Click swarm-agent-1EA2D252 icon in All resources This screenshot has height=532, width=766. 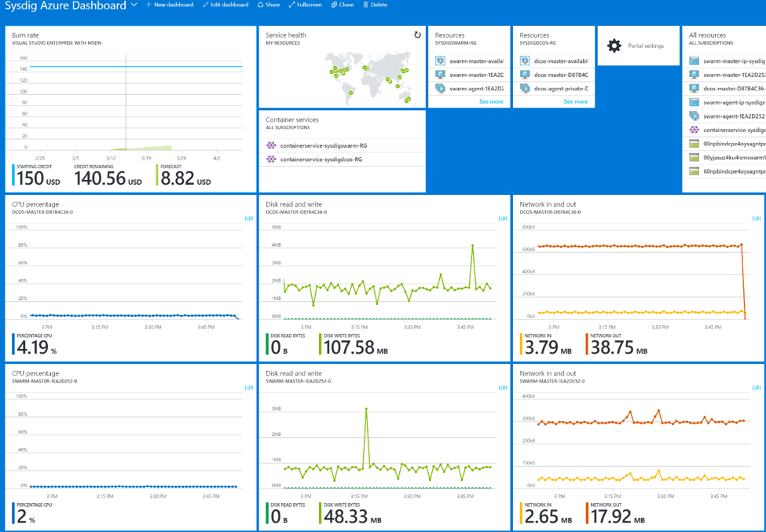695,116
